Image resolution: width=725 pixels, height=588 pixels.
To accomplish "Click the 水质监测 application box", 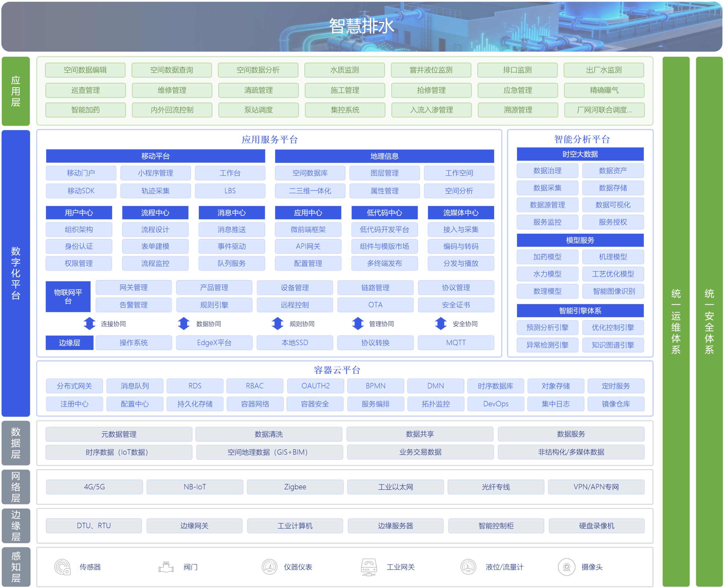I will pos(344,70).
